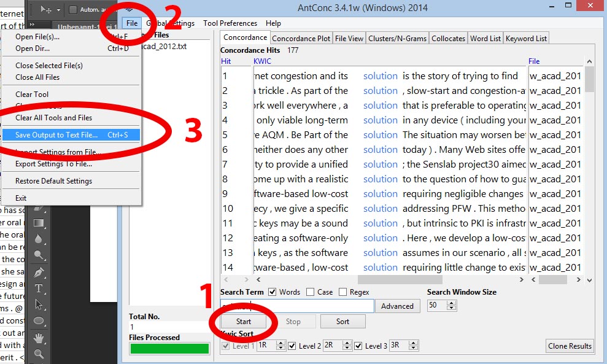607x364 pixels.
Task: Click the Stop button
Action: click(293, 322)
